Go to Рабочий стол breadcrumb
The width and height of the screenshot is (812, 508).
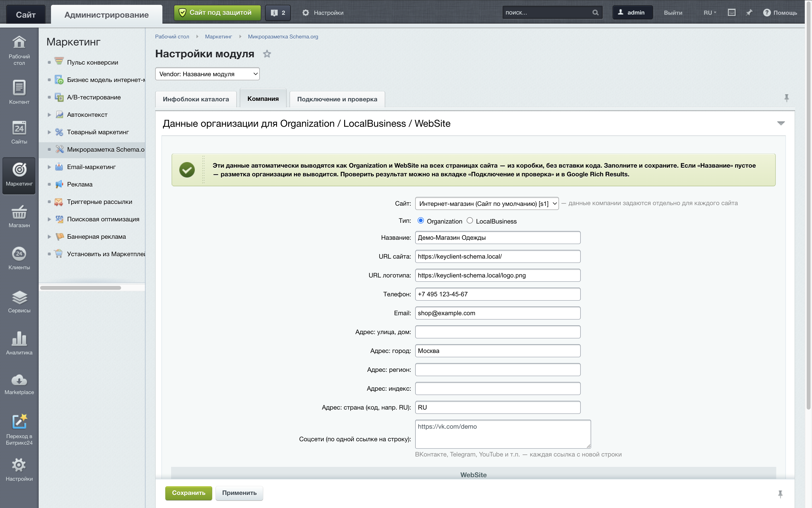pyautogui.click(x=172, y=37)
